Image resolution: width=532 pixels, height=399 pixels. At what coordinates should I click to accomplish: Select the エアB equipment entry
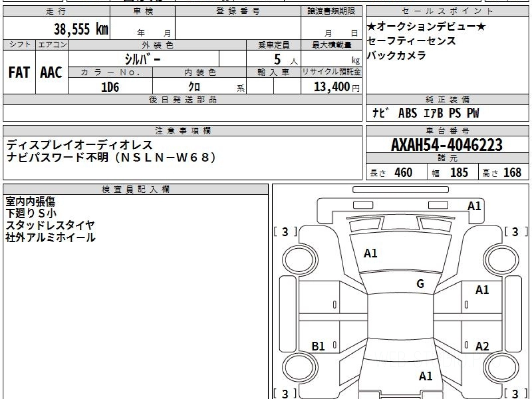click(x=433, y=113)
